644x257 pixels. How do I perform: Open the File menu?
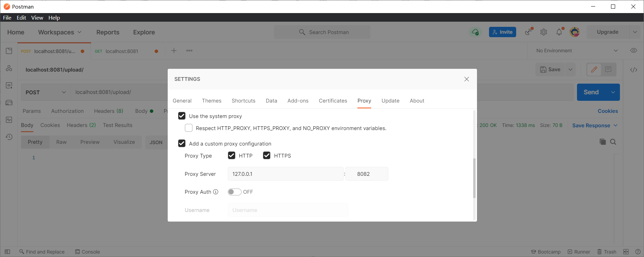coord(7,18)
